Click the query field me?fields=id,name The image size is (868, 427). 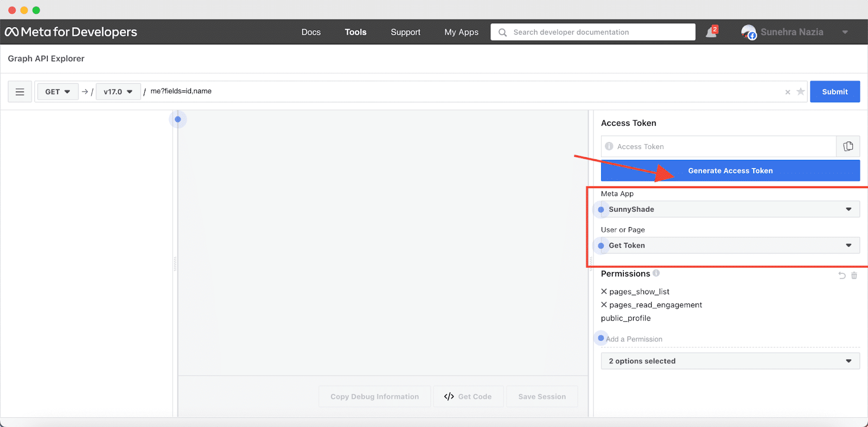click(x=181, y=91)
